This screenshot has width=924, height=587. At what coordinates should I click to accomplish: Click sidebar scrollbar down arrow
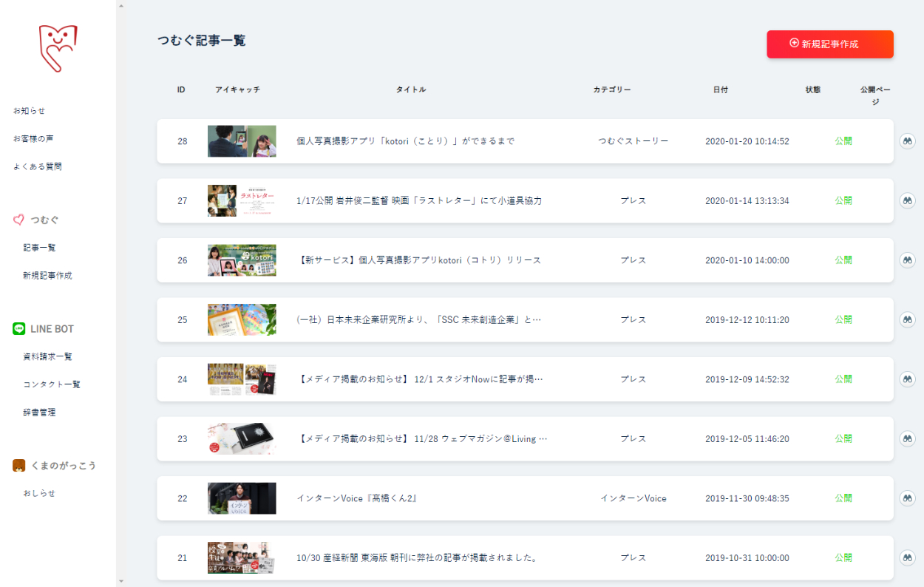(x=121, y=581)
